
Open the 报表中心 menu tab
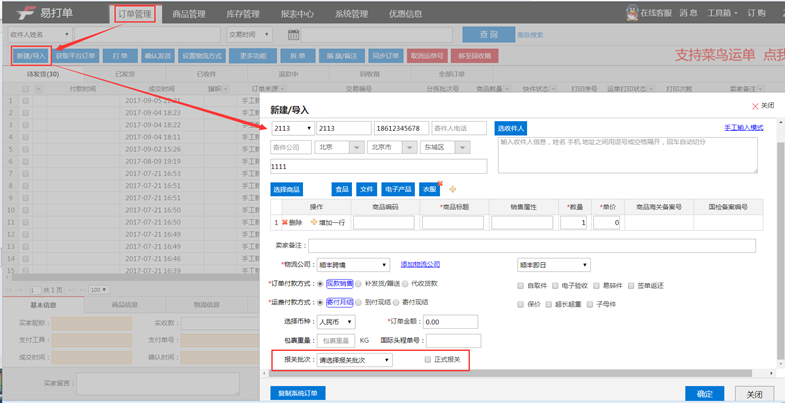point(297,14)
